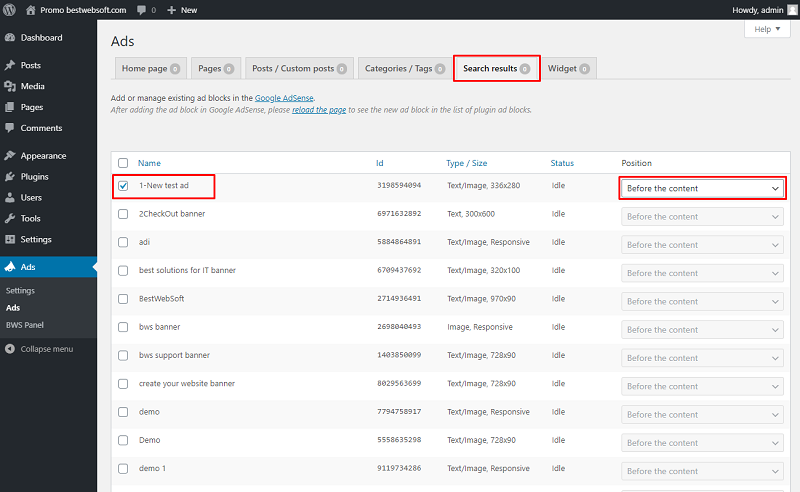Click the reload the page link
This screenshot has width=800, height=492.
(x=319, y=110)
